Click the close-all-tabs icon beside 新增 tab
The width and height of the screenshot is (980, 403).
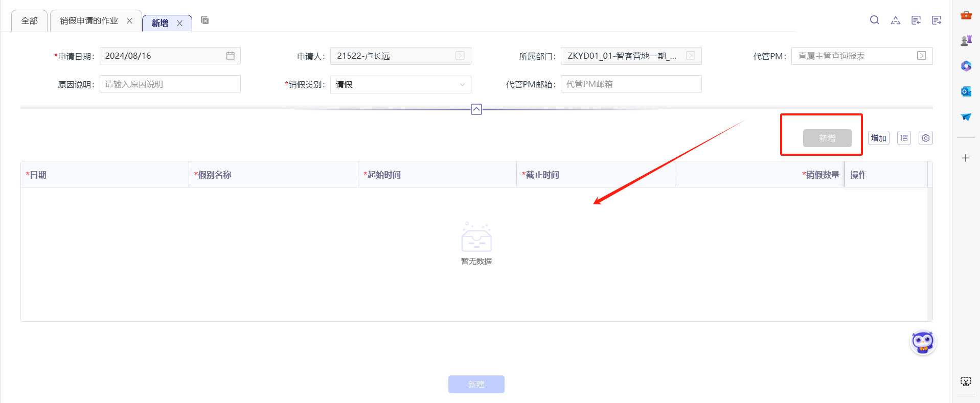point(205,20)
